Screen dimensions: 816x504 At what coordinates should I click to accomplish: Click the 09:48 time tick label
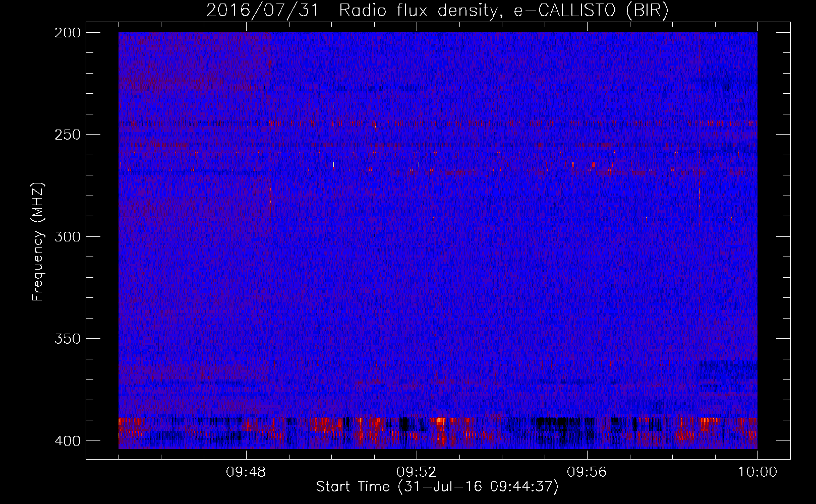point(246,472)
